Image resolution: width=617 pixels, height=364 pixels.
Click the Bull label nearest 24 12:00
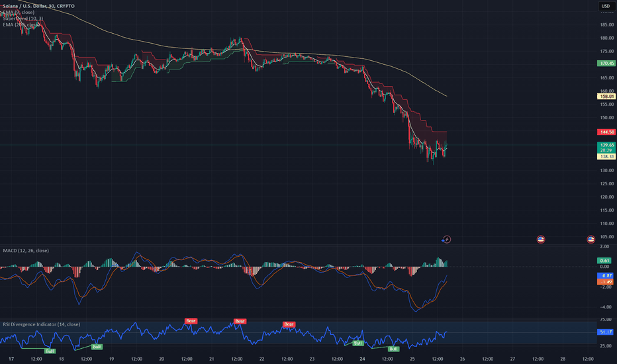click(393, 349)
